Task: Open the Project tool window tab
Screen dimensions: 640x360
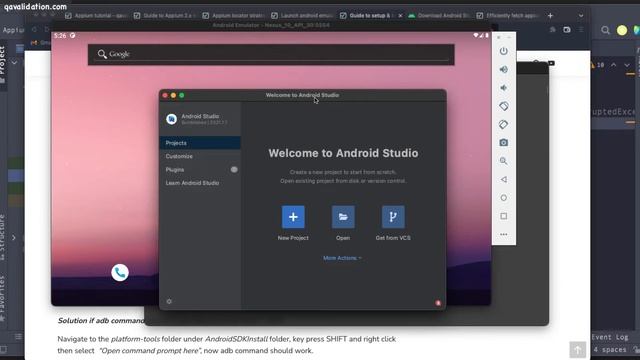Action: pyautogui.click(x=3, y=64)
